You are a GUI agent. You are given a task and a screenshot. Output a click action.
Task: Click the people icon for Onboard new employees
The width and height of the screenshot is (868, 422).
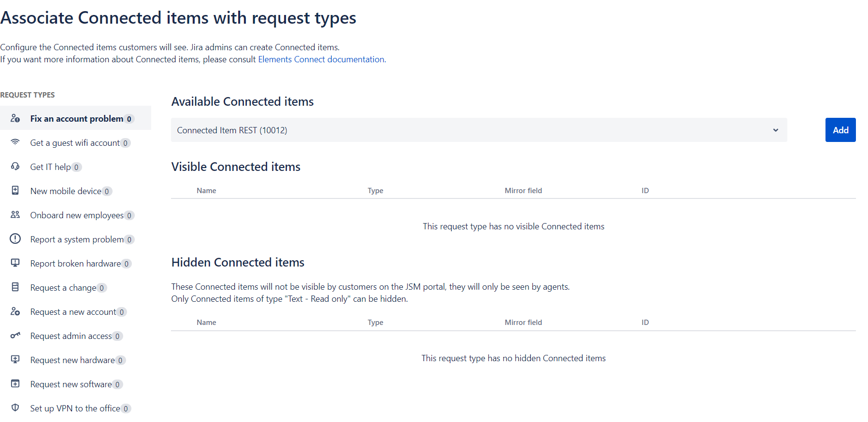tap(15, 214)
